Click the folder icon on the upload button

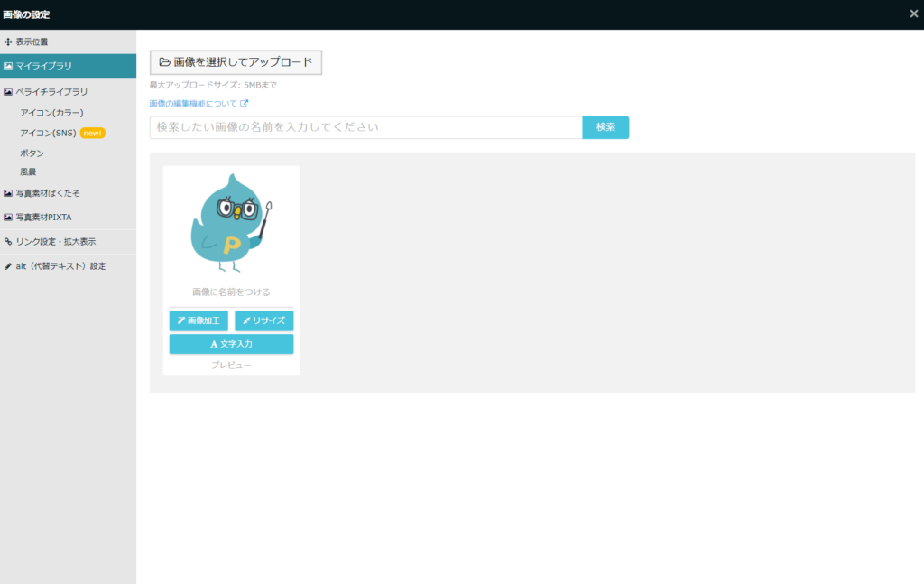pos(164,62)
